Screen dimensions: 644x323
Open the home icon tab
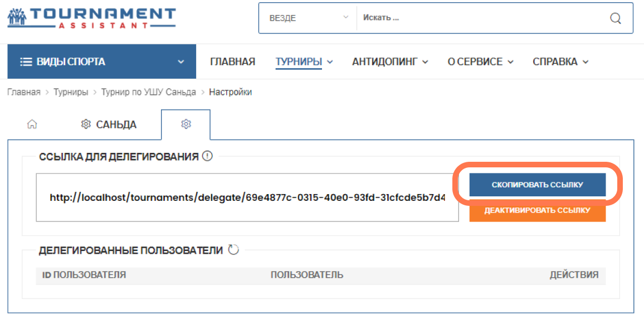click(32, 124)
